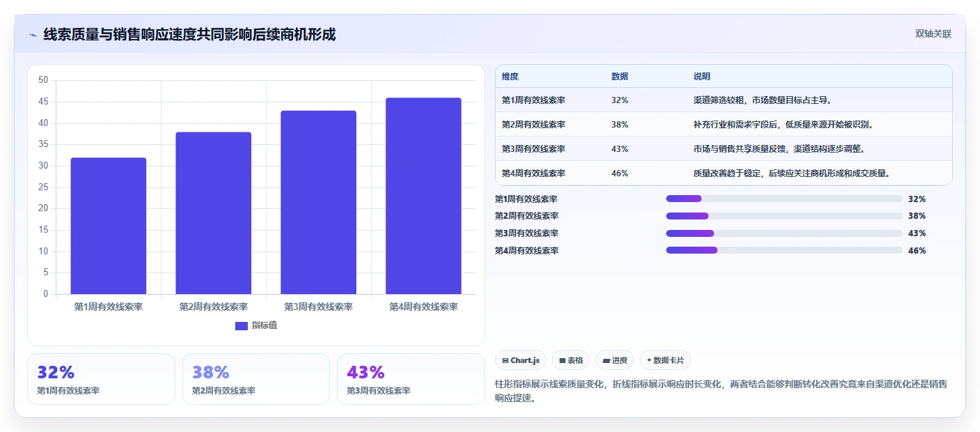Select the Chart.js tag
The height and width of the screenshot is (432, 980).
point(521,360)
